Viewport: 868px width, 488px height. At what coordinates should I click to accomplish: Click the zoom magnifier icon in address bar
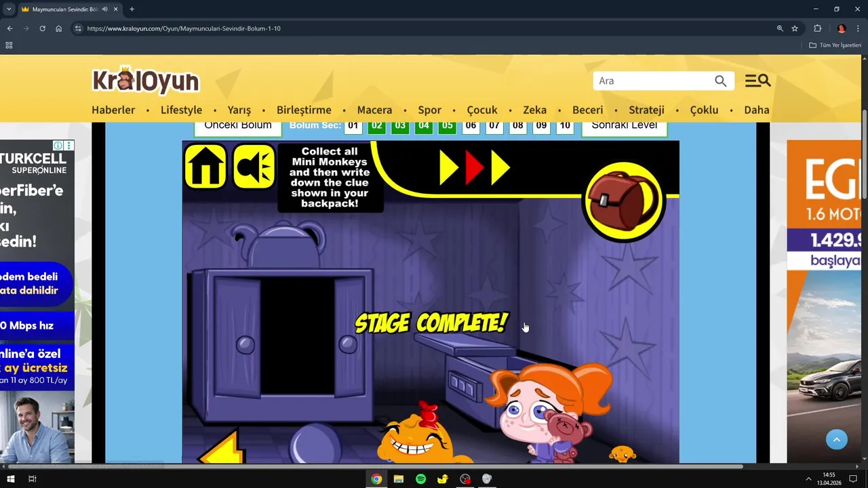click(780, 28)
